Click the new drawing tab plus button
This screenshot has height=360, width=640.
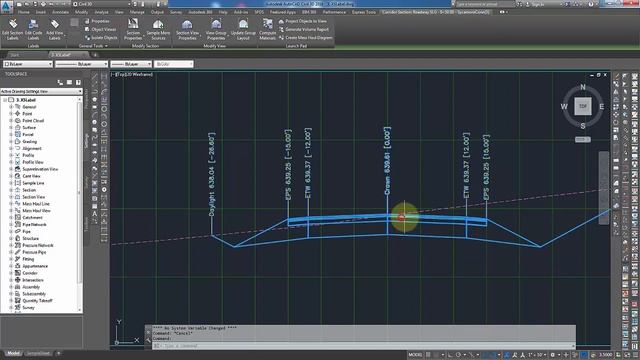pyautogui.click(x=96, y=54)
